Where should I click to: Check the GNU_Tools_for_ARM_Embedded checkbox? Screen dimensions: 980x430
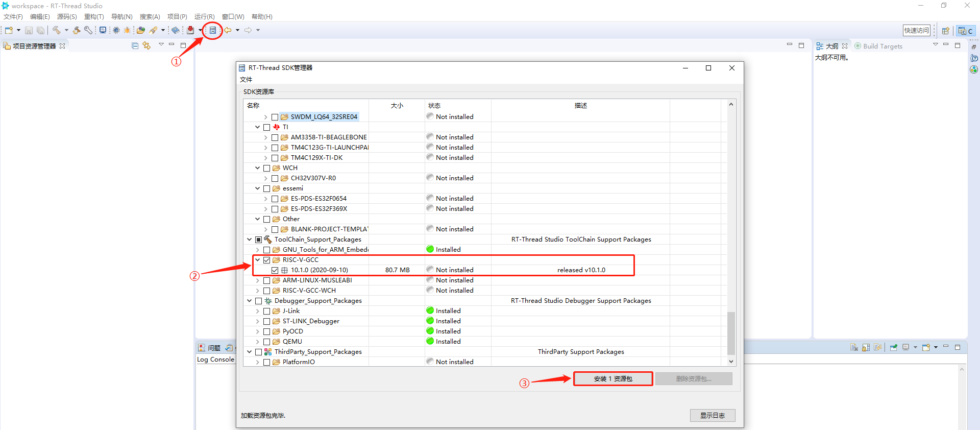pos(267,250)
